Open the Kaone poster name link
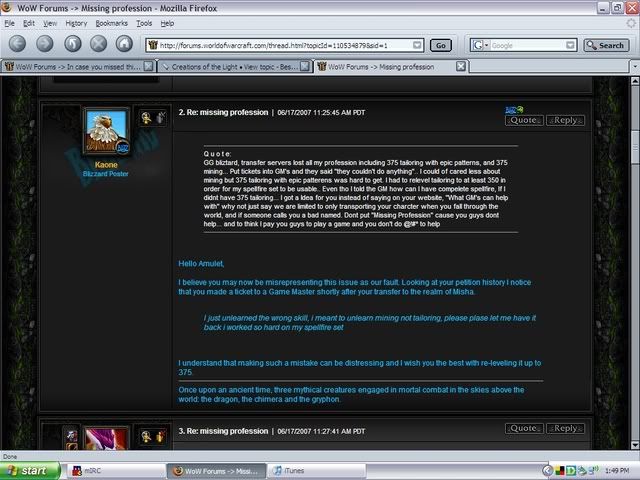The width and height of the screenshot is (640, 480). (106, 164)
